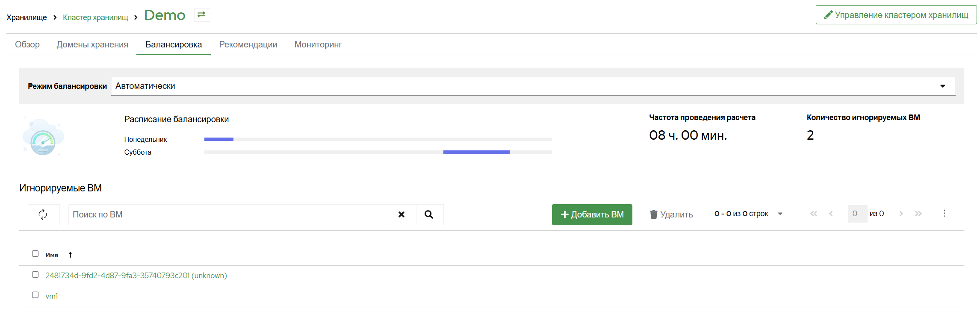Image resolution: width=980 pixels, height=314 pixels.
Task: Click the balancing gauge cloud illustration
Action: pos(43,137)
